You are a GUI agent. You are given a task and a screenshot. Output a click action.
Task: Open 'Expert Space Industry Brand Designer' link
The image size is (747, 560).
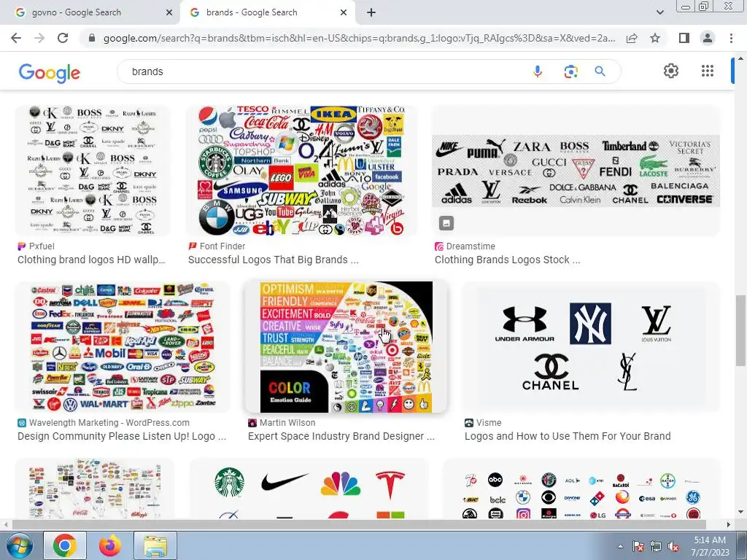(x=341, y=436)
